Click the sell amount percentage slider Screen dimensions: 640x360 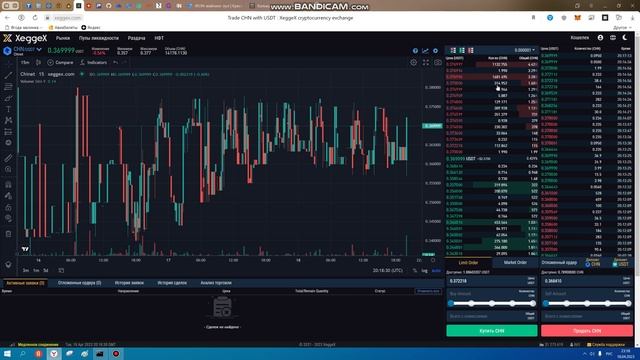point(587,303)
